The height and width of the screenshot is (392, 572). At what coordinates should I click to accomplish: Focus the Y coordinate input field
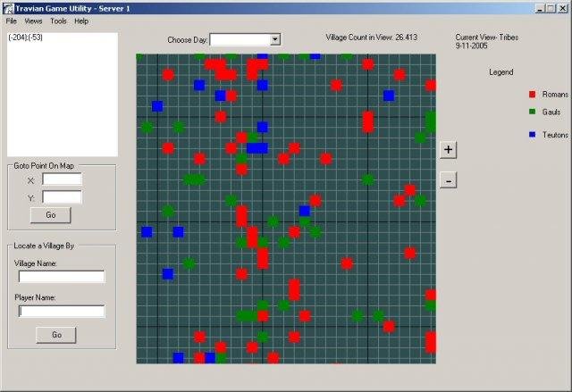pos(62,197)
